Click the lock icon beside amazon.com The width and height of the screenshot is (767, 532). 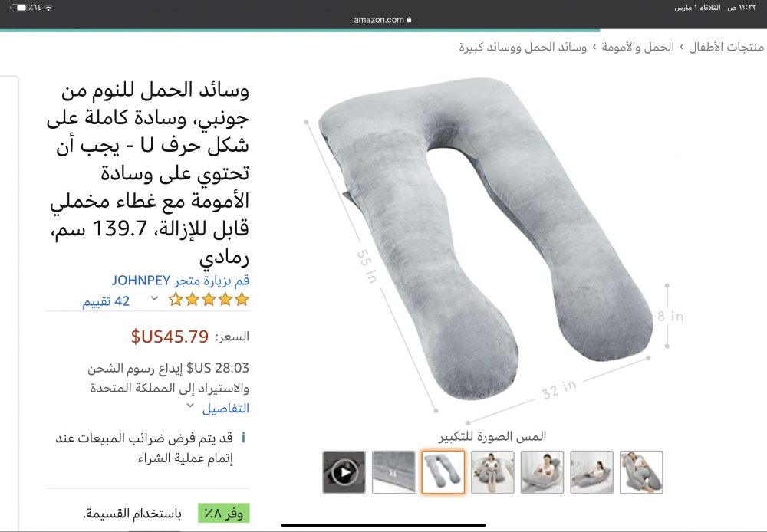pyautogui.click(x=409, y=20)
